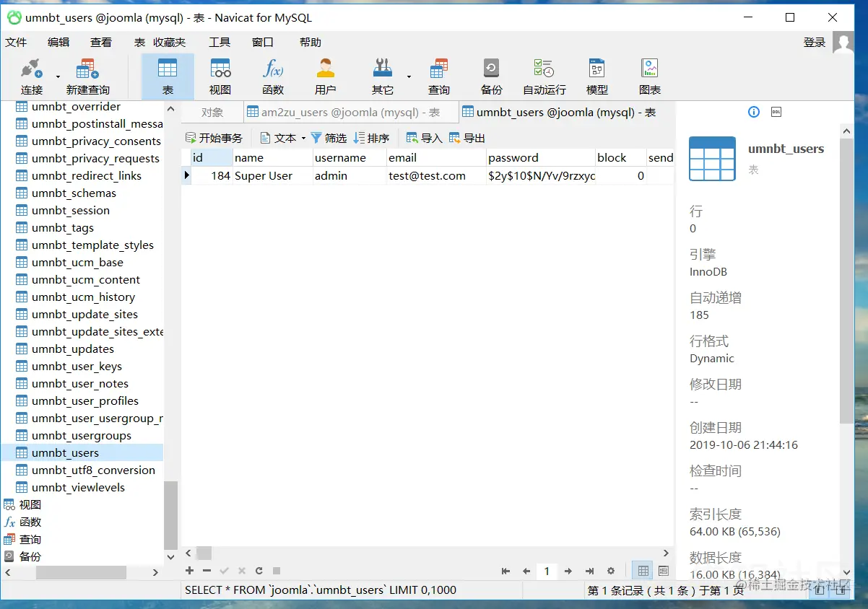
Task: Click the page number input field
Action: tap(547, 571)
